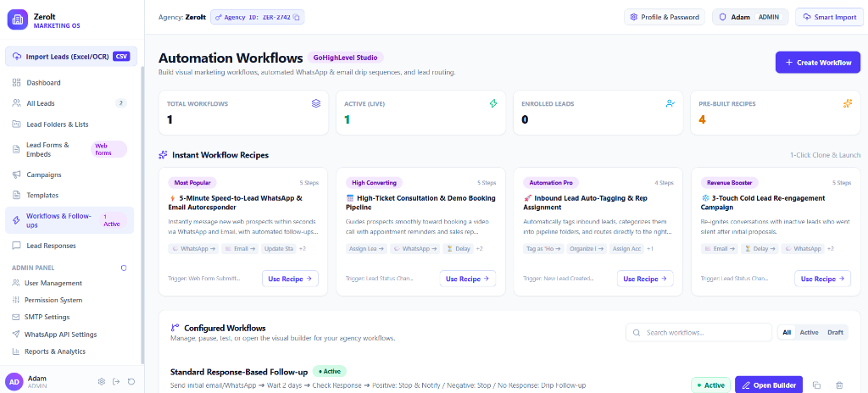This screenshot has width=868, height=393.
Task: Click the Most Popular badge
Action: tap(192, 183)
